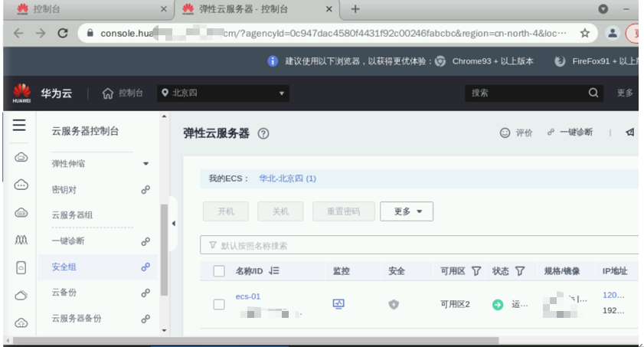Select the ecs-01 row checkbox
The height and width of the screenshot is (347, 644).
tap(219, 304)
